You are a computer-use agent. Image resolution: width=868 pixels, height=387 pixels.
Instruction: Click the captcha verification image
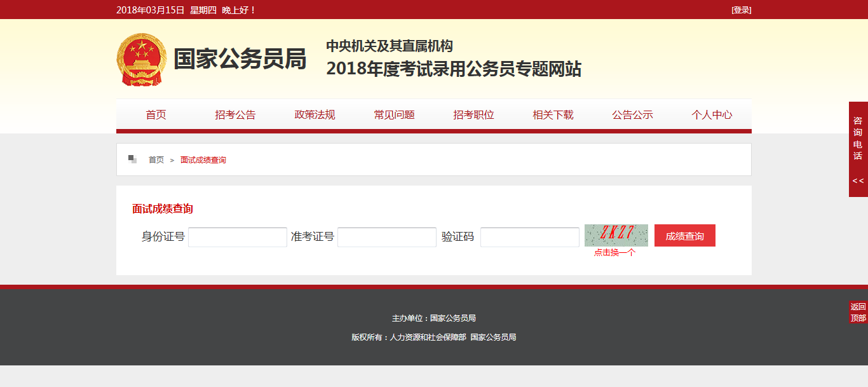click(x=616, y=235)
